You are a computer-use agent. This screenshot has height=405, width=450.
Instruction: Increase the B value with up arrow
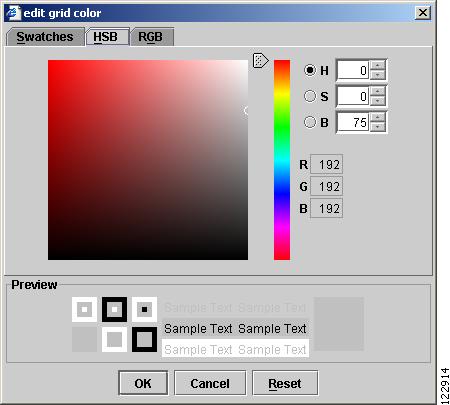click(377, 117)
